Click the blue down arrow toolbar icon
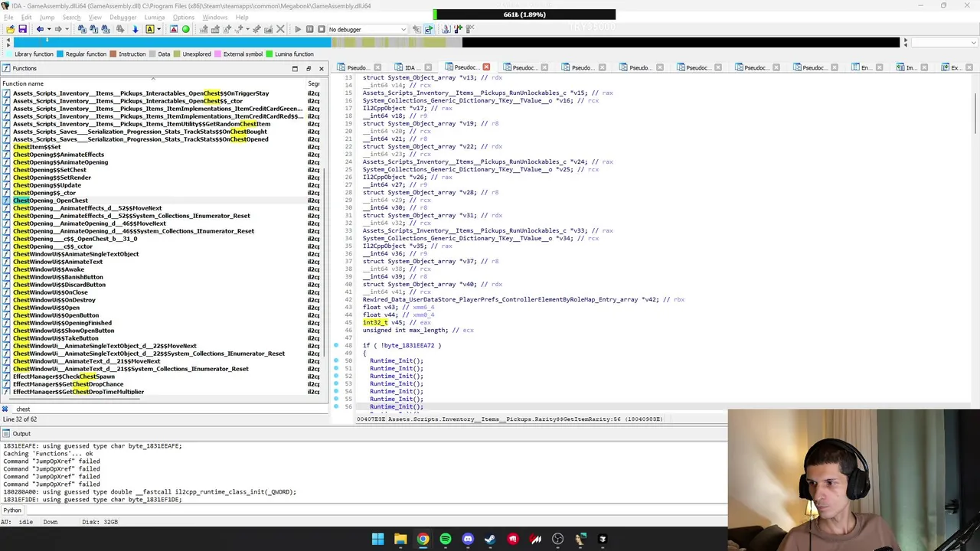This screenshot has width=980, height=551. (x=135, y=29)
